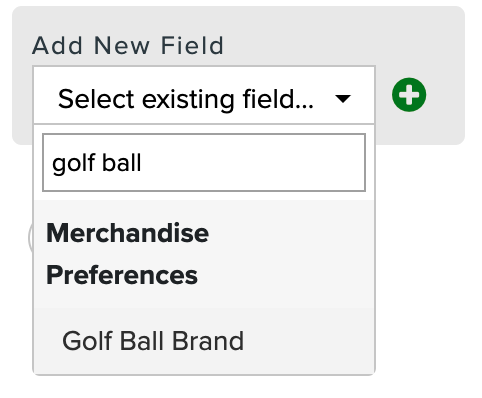Toggle the field list via black triangle
This screenshot has width=482, height=398.
343,99
